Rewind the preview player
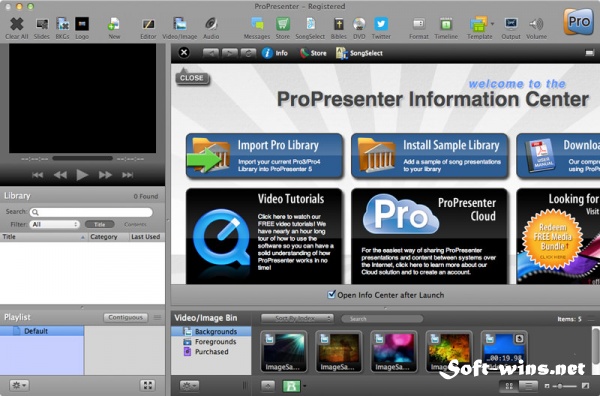 point(60,175)
